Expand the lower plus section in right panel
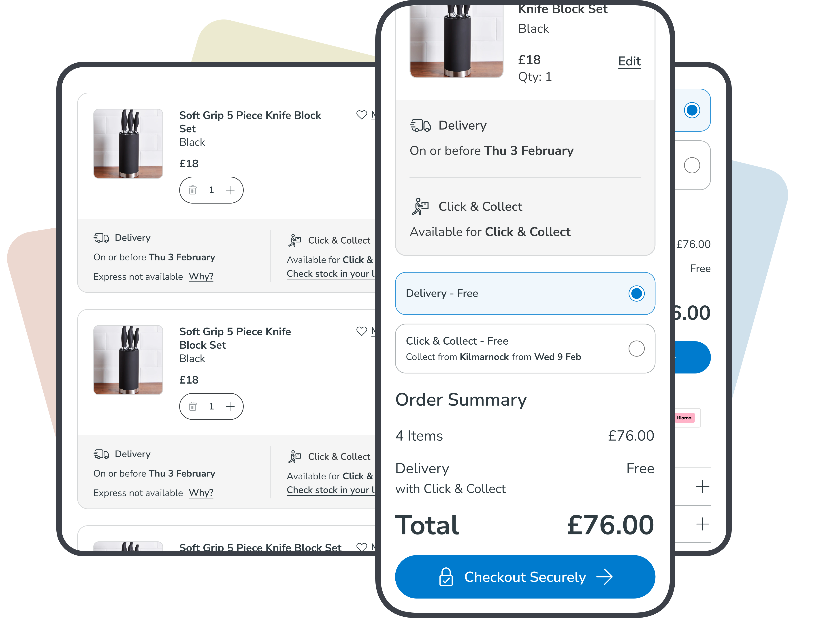Screen dimensions: 840x618 703,524
